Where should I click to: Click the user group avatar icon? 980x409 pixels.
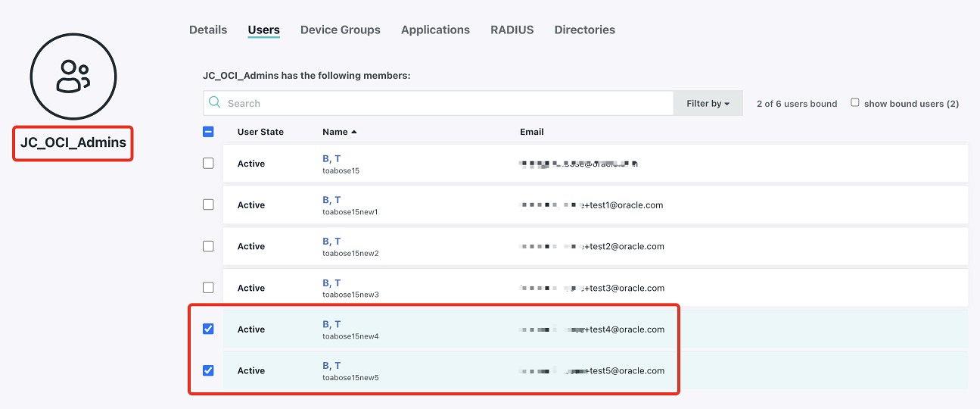click(x=73, y=76)
